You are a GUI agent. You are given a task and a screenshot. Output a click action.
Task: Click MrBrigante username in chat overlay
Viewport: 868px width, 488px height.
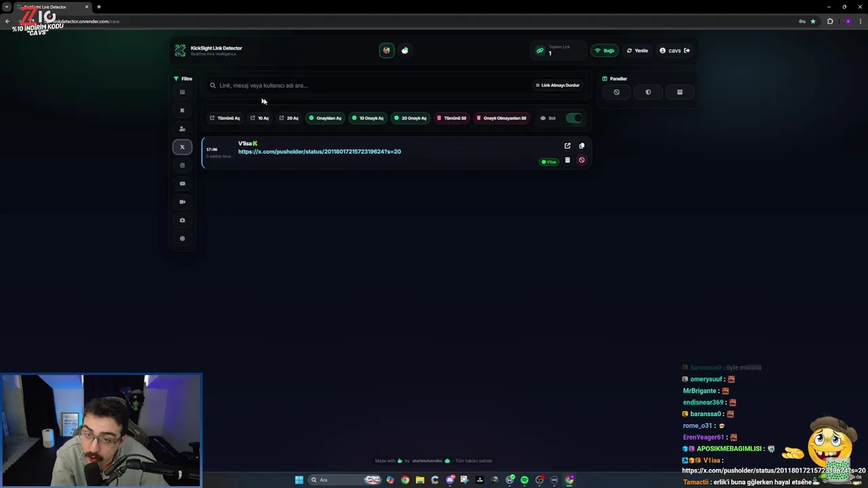coord(700,391)
